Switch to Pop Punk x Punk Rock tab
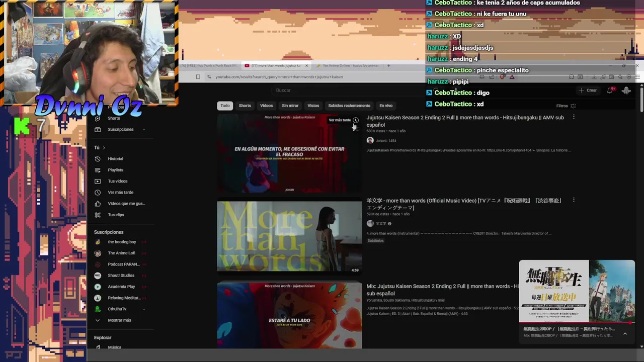Image resolution: width=644 pixels, height=362 pixels. coord(208,65)
